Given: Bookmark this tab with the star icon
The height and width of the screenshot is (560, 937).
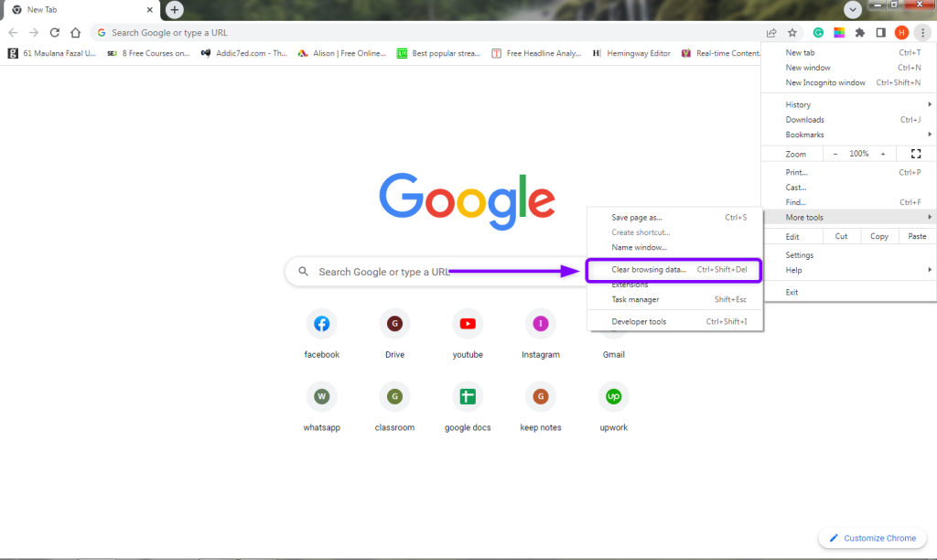Looking at the screenshot, I should (792, 33).
